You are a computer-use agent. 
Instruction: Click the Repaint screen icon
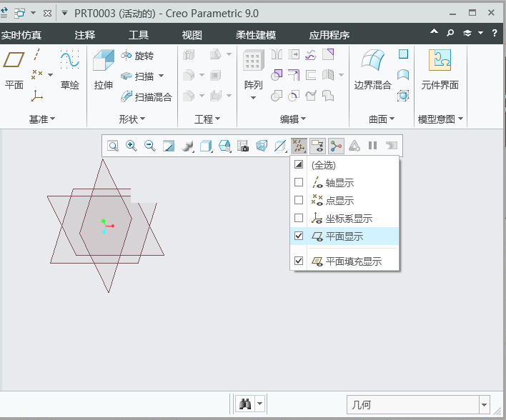pos(169,146)
